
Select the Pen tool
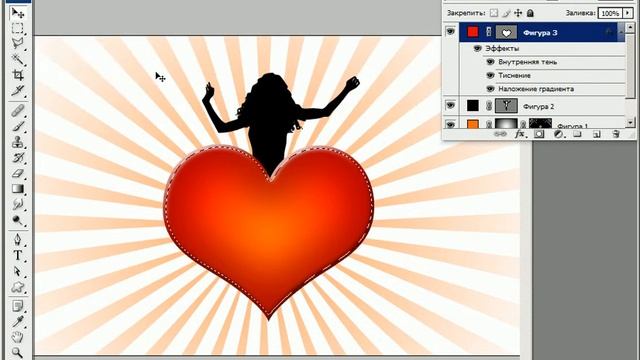[18, 240]
